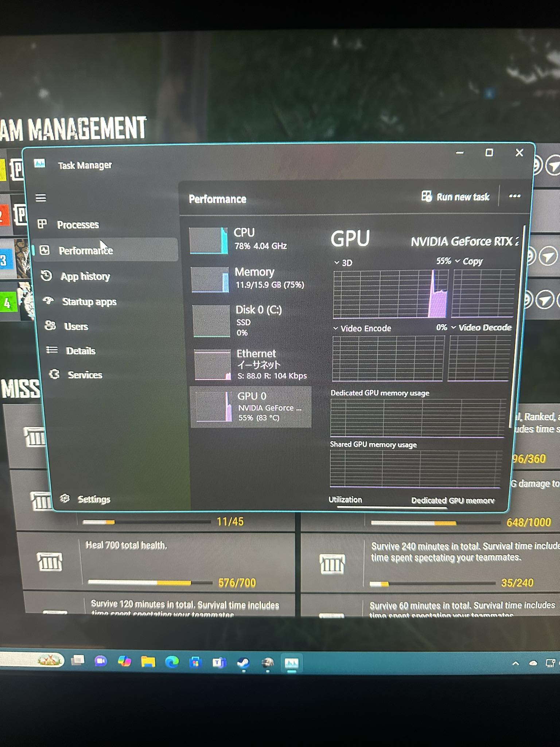560x747 pixels.
Task: Select the Performance page in sidebar
Action: point(105,250)
